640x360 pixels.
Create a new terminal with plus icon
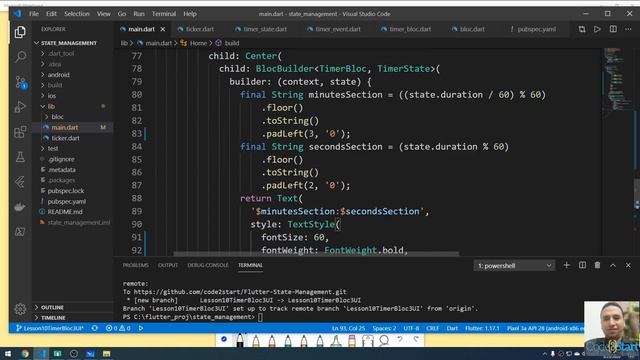[567, 265]
